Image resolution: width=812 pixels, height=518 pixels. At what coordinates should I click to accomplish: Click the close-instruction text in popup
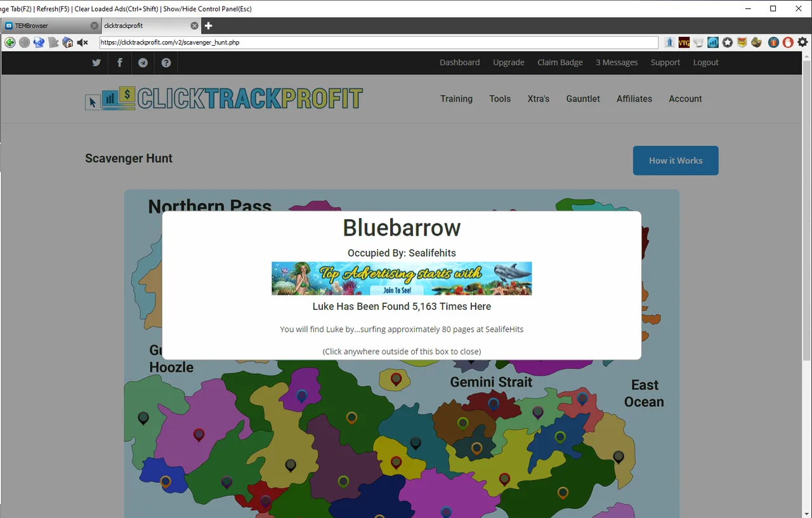(402, 351)
